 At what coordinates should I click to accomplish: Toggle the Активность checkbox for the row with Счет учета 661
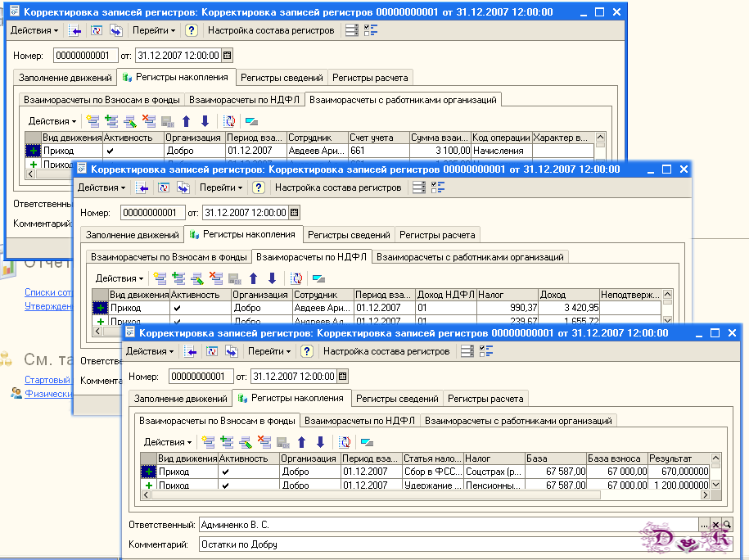click(111, 151)
